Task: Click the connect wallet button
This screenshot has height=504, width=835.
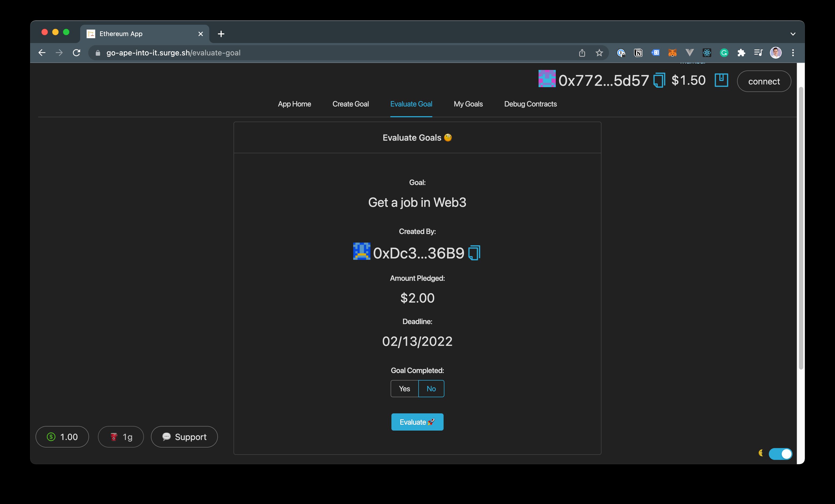Action: tap(764, 81)
